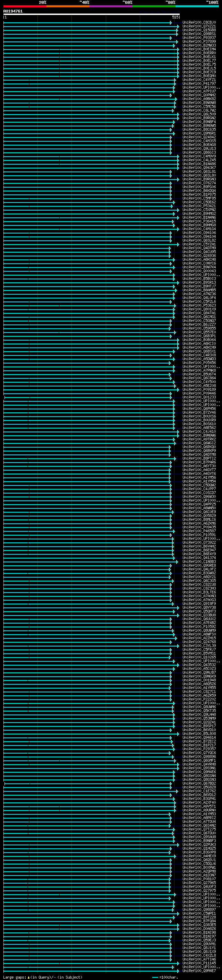
Task: Select label UniRef100_B0ERR0
Action: [199, 53]
